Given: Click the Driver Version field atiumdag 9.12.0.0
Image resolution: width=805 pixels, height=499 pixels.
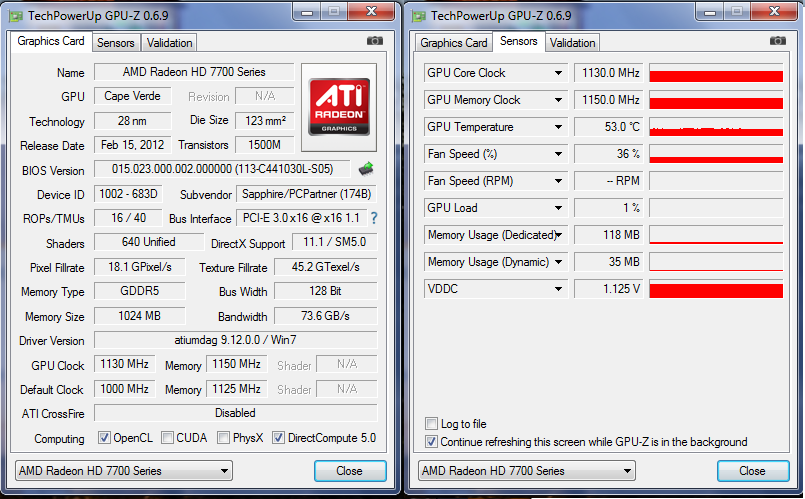Looking at the screenshot, I should point(236,340).
